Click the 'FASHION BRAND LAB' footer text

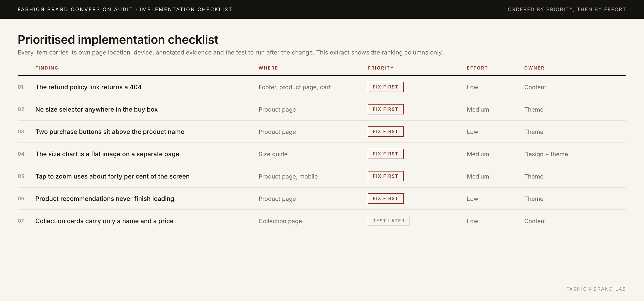[x=596, y=289]
